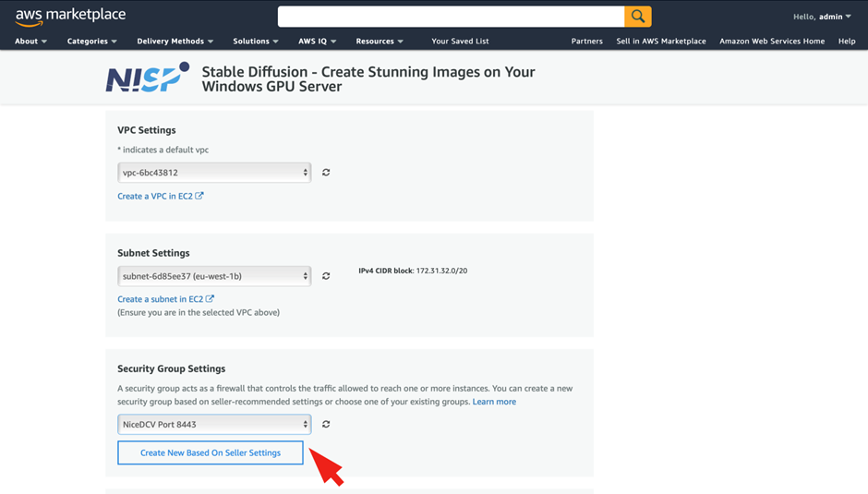Click the orange search magnifier button

[x=638, y=17]
